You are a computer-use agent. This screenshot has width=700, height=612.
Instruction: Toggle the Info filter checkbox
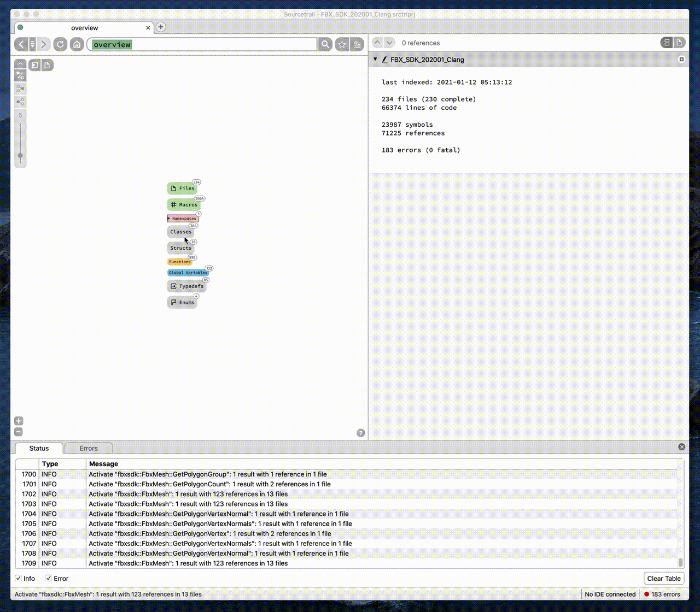coord(19,578)
